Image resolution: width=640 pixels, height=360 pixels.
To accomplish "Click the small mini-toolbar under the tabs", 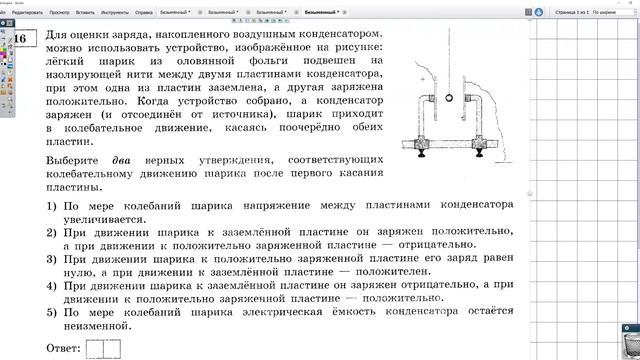I will coord(260,20).
